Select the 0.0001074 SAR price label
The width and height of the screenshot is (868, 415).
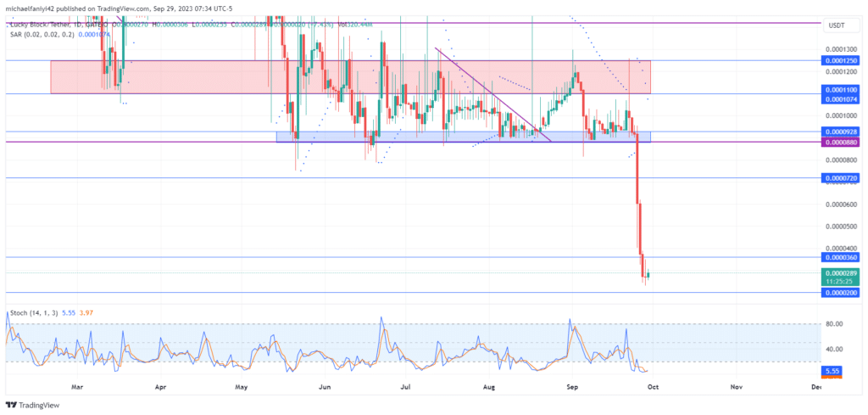click(841, 98)
